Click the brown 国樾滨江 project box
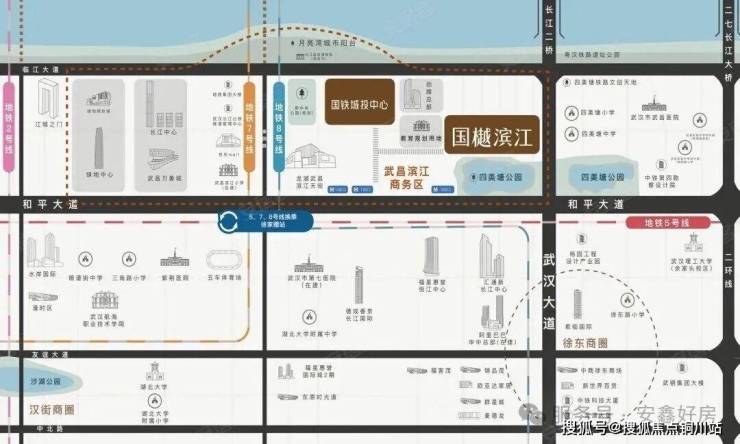The height and width of the screenshot is (444, 740). [492, 135]
